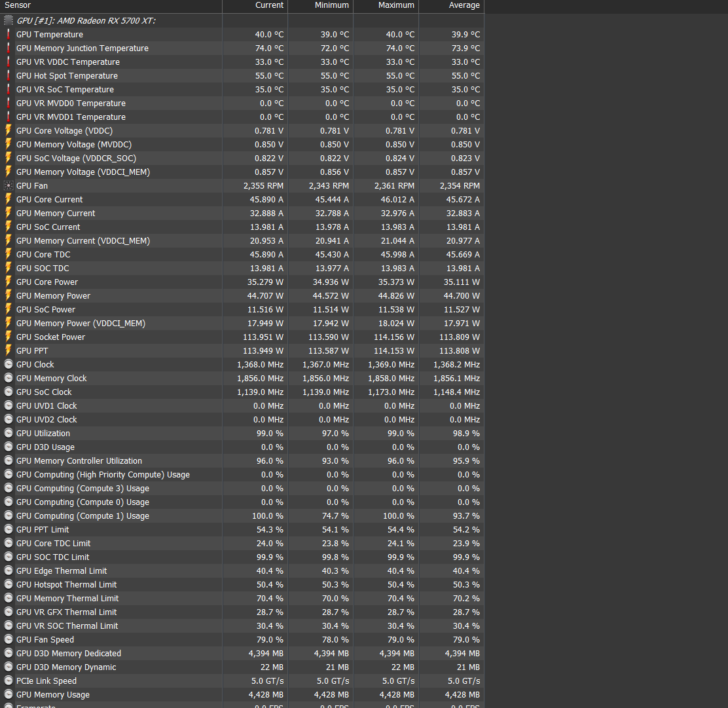Click the lightning icon for GPU Core Power
Screen dimensions: 728x708
(x=9, y=282)
